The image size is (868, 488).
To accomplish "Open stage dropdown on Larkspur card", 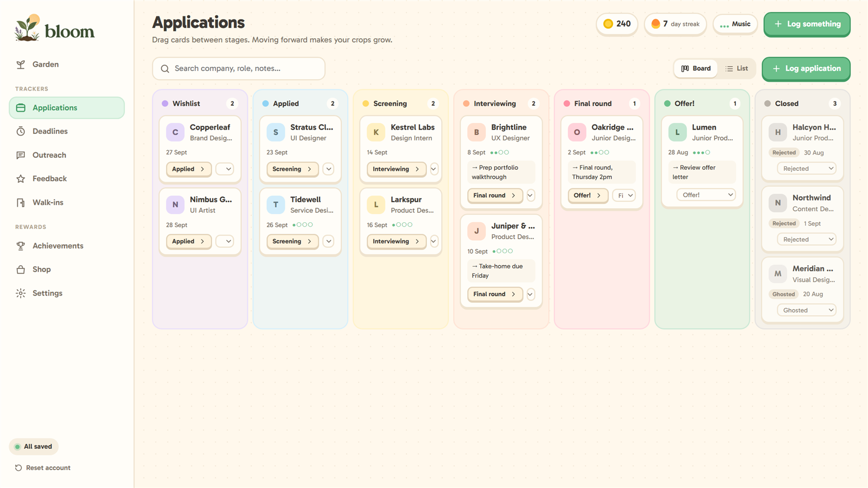I will (x=433, y=241).
